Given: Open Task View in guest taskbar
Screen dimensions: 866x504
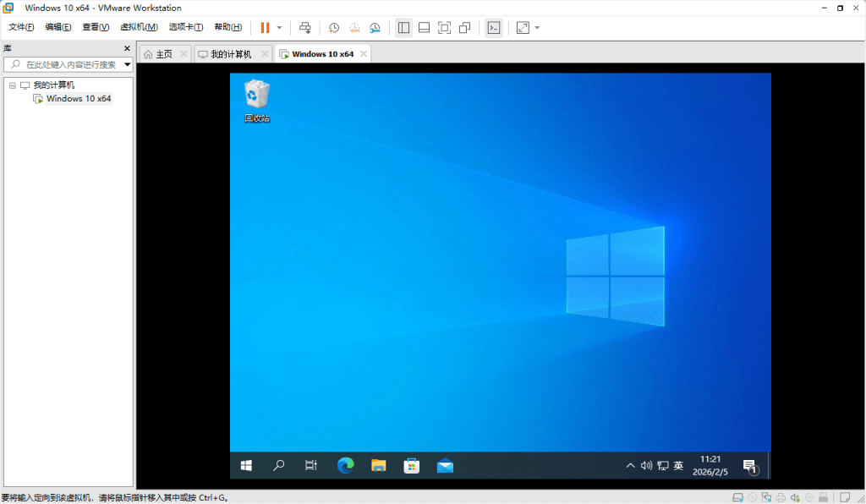Looking at the screenshot, I should pyautogui.click(x=311, y=466).
